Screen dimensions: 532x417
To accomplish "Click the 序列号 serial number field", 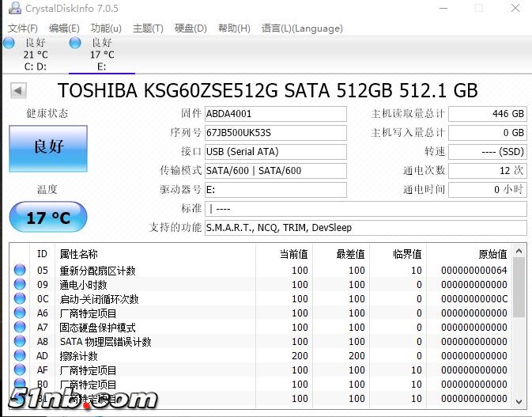I will [x=275, y=133].
